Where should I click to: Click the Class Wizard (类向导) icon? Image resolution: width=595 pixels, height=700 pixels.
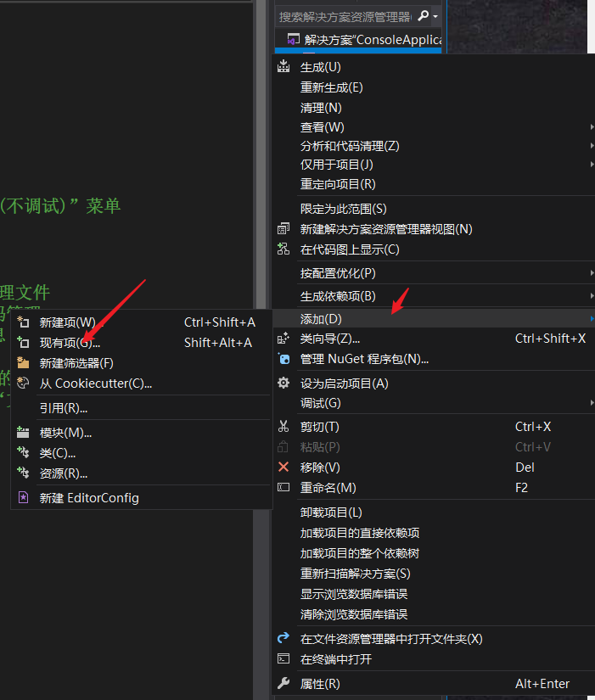tap(283, 339)
